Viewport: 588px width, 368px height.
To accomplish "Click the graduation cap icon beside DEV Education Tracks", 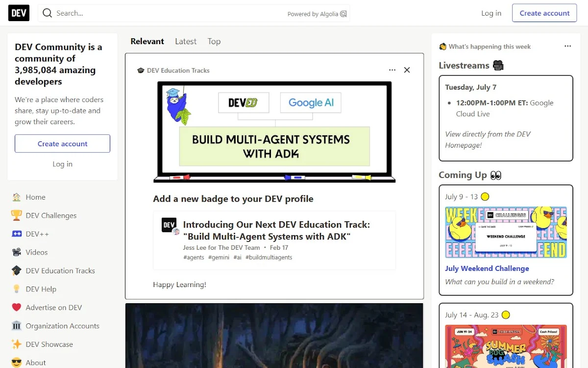I will [17, 271].
